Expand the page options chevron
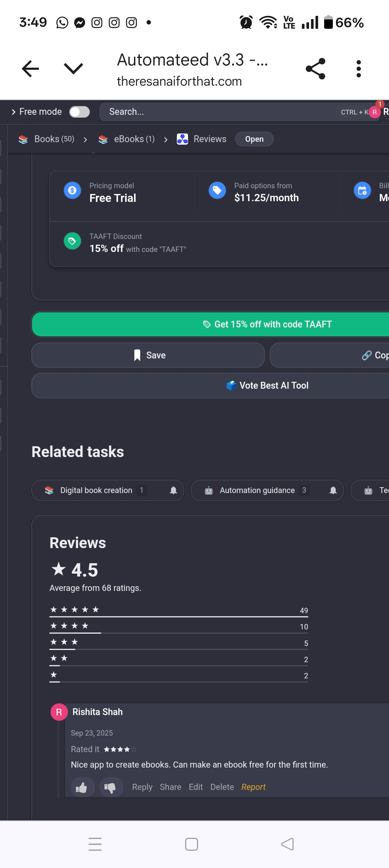Image resolution: width=389 pixels, height=868 pixels. (x=73, y=68)
